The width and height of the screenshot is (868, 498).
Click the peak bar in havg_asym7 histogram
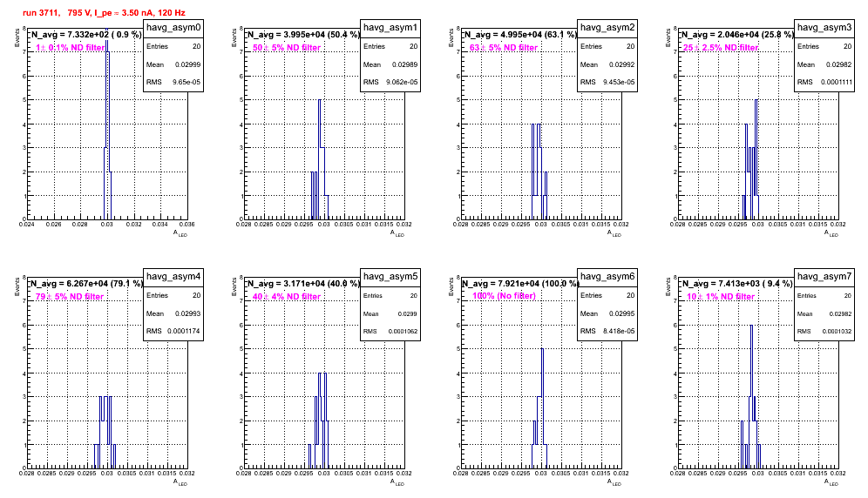coord(751,397)
